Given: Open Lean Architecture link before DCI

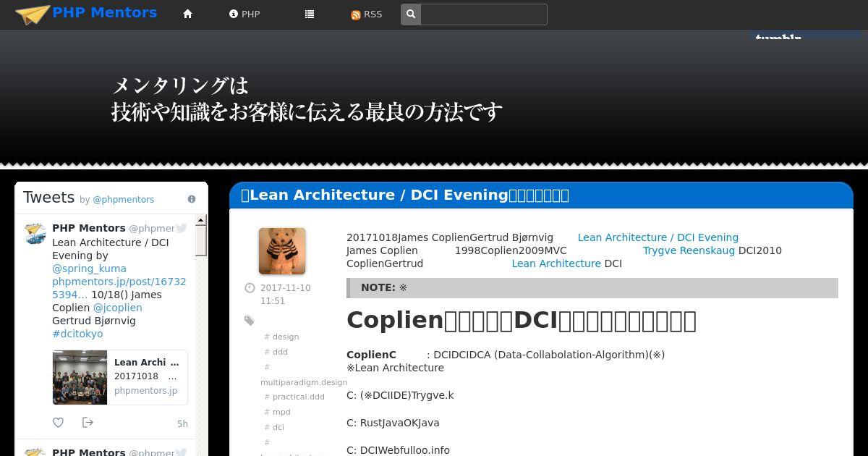Looking at the screenshot, I should point(556,263).
